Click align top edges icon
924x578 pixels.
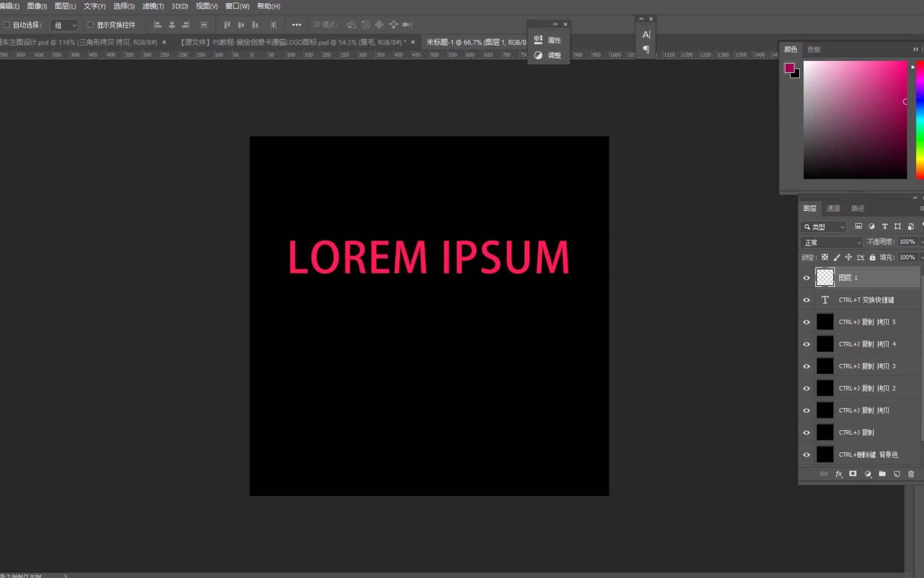227,25
